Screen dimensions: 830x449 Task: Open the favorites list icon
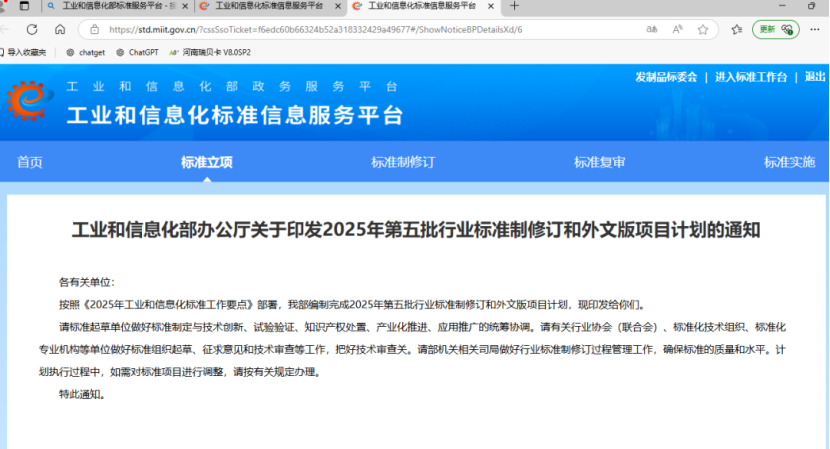click(x=736, y=30)
